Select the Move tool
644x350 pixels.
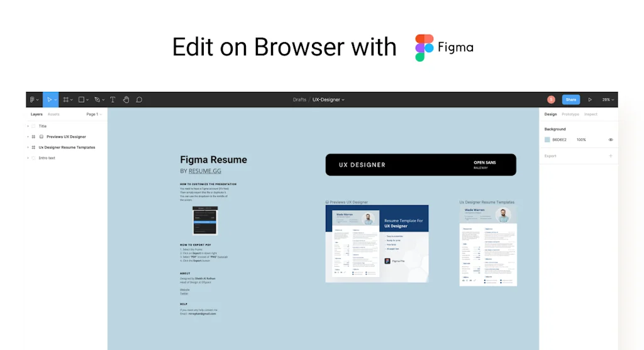click(x=49, y=99)
